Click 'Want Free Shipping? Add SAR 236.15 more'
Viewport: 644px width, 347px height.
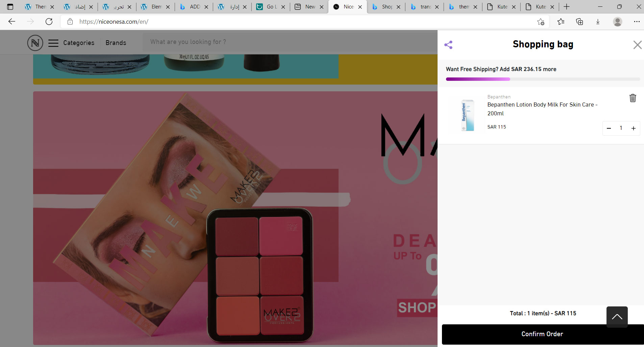pyautogui.click(x=501, y=69)
